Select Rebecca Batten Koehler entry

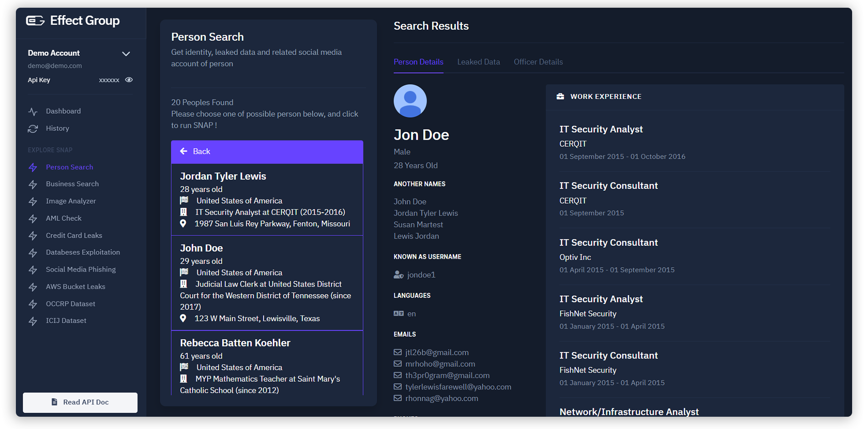267,363
